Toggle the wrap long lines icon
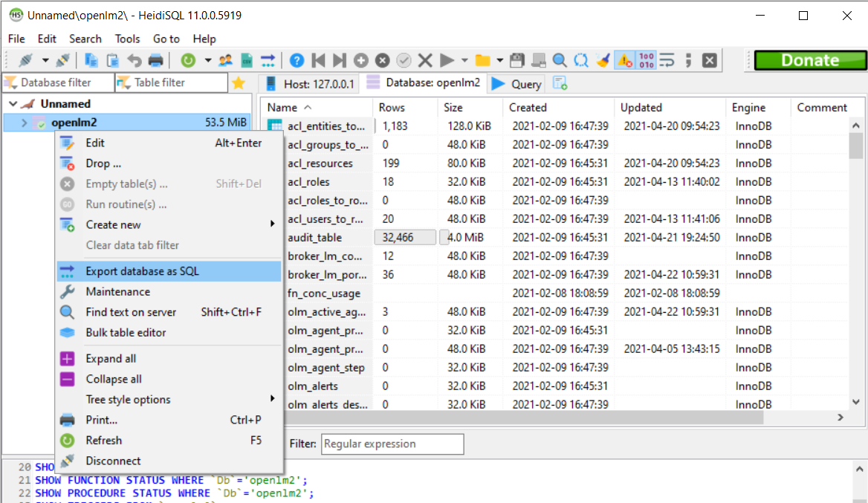Viewport: 868px width, 503px height. [667, 60]
